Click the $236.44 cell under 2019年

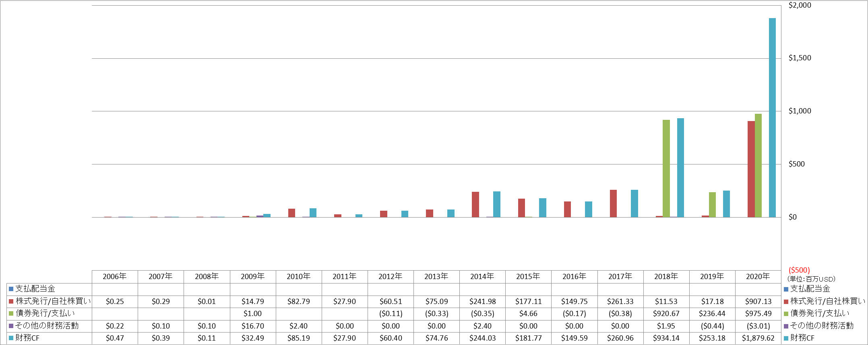[x=712, y=314]
